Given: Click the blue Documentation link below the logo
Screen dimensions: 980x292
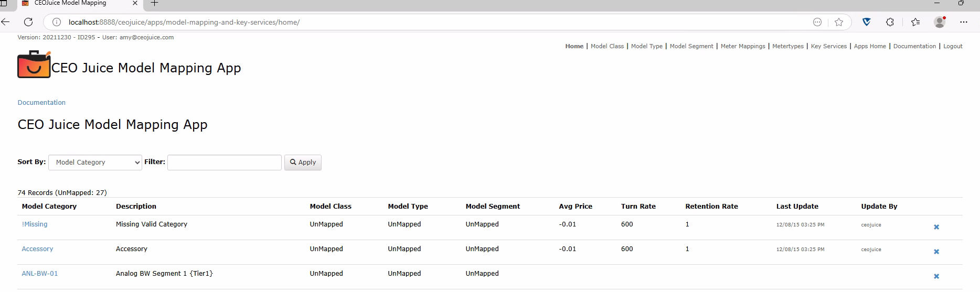Looking at the screenshot, I should click(41, 103).
